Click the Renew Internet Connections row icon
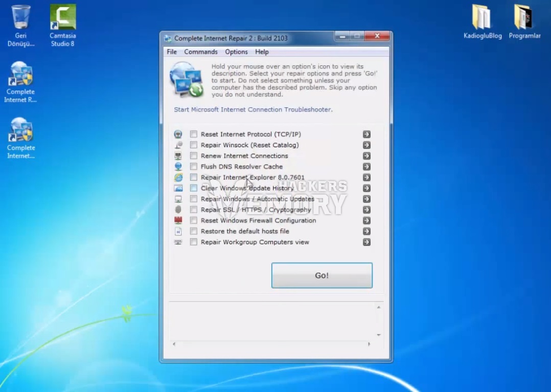551x392 pixels. point(178,155)
